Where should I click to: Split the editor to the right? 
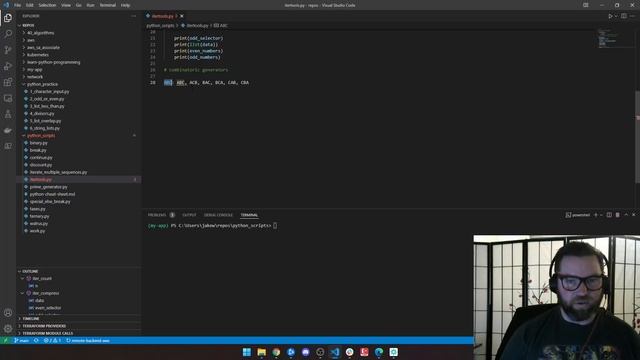click(624, 16)
